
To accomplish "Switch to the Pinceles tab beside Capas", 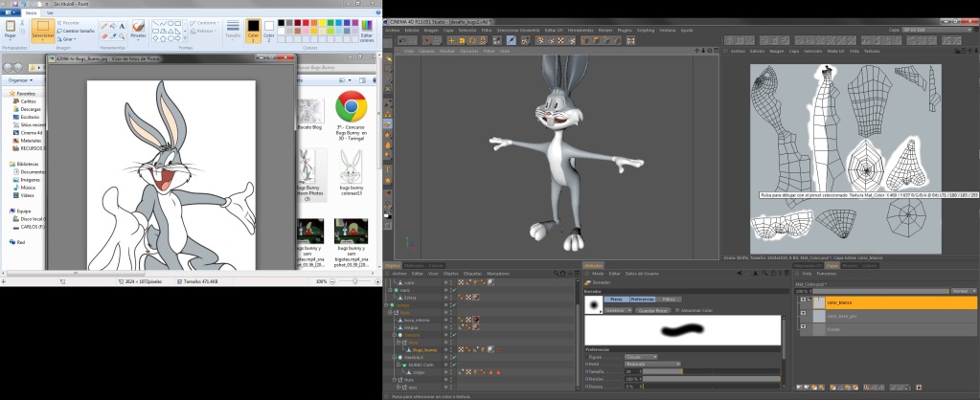I will click(x=850, y=265).
